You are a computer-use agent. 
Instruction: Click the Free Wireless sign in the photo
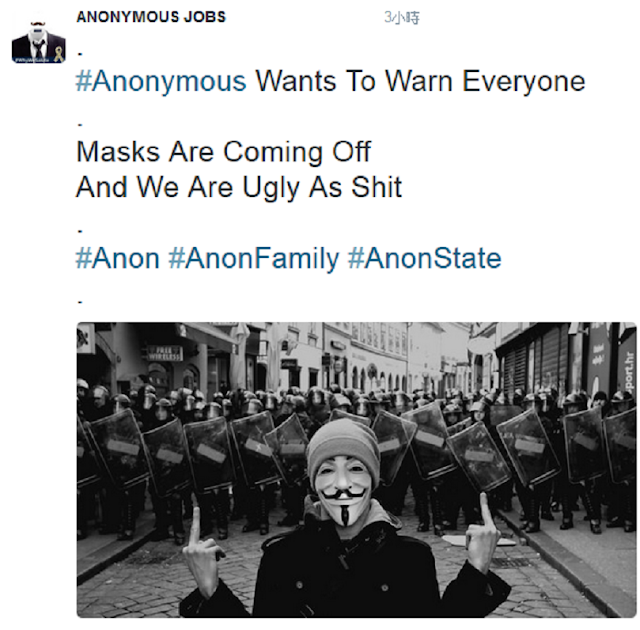(164, 353)
